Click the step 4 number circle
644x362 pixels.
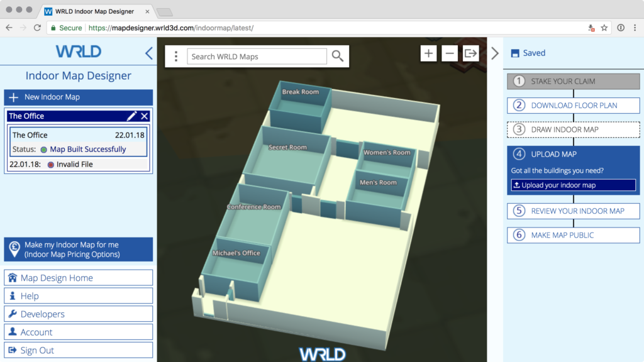point(519,154)
